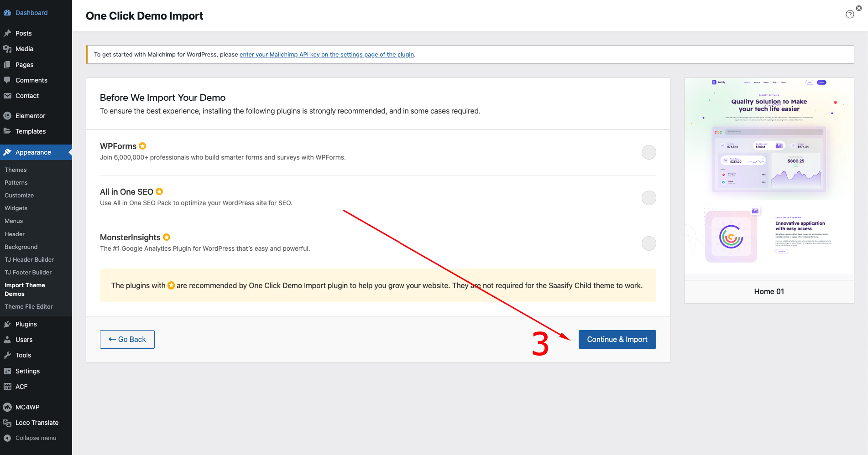Viewport: 868px width, 455px height.
Task: Click the Appearance paintbrush icon
Action: tap(7, 152)
